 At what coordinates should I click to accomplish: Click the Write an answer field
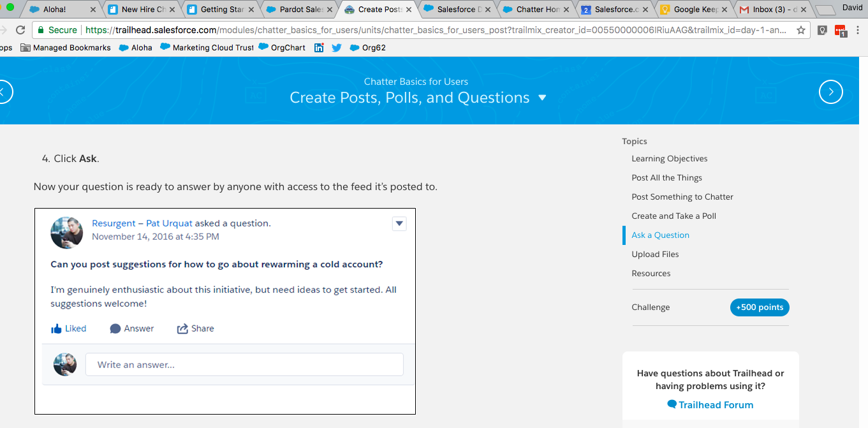coord(244,365)
